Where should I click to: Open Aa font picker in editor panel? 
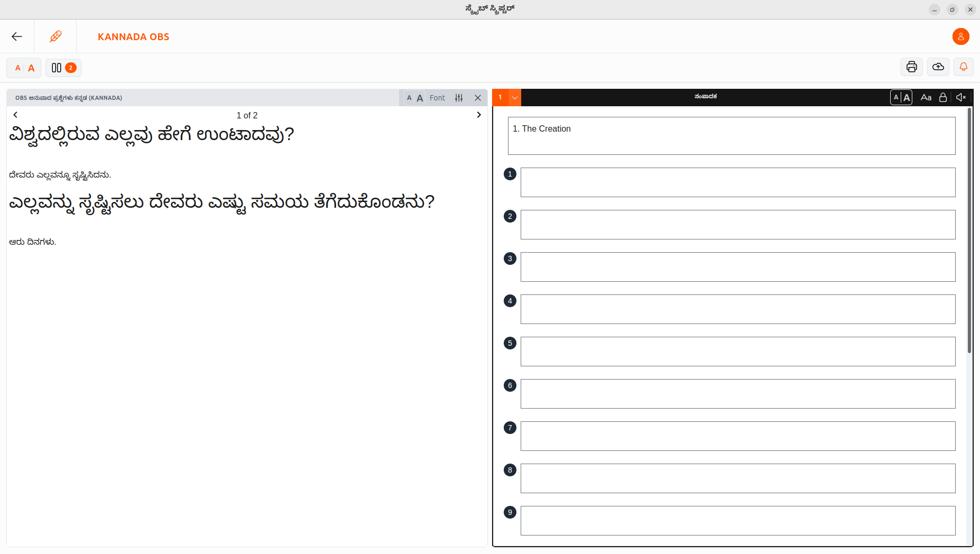click(x=926, y=97)
